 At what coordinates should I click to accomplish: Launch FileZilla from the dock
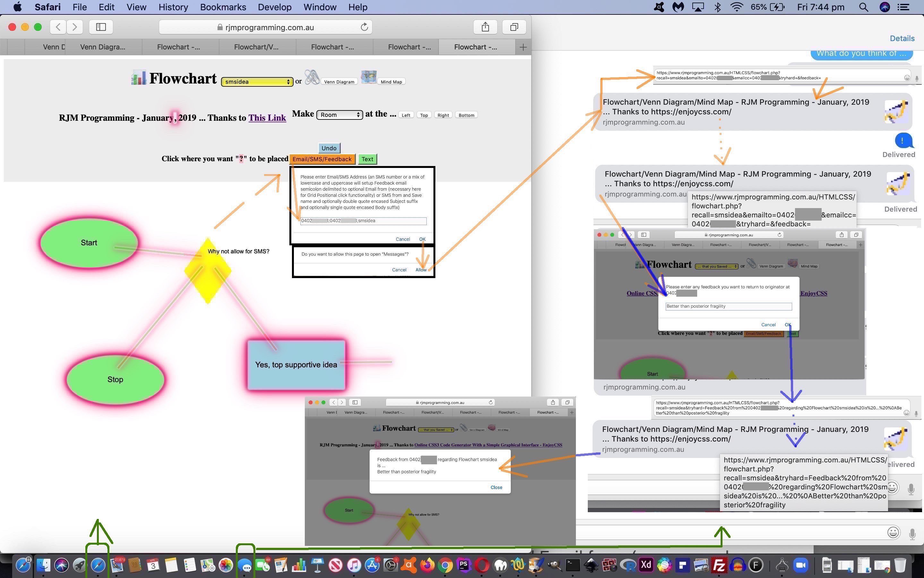719,565
